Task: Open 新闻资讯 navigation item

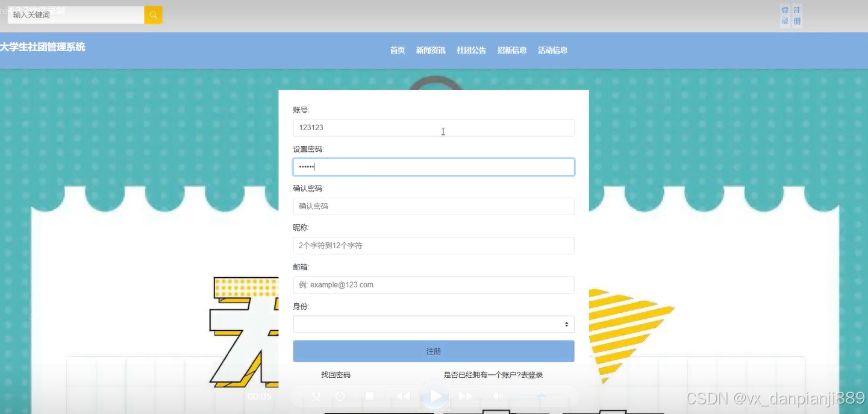Action: 431,51
